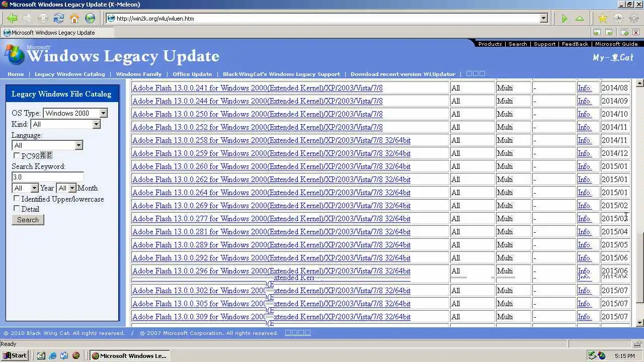644x362 pixels.
Task: Click Support in the top-right links
Action: click(544, 44)
